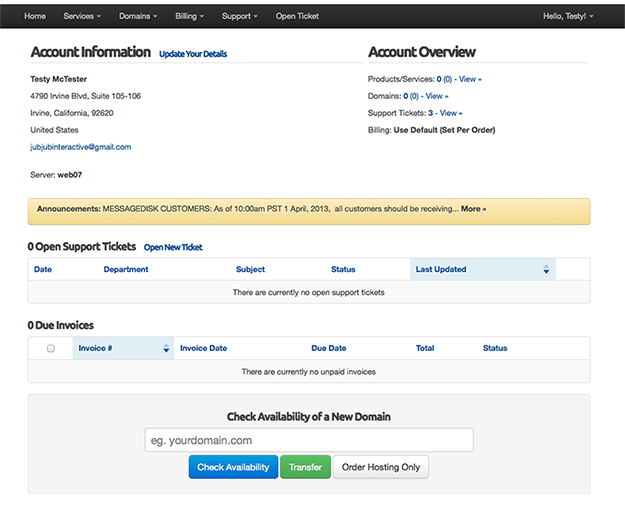Viewport: 625px width, 506px height.
Task: Expand the Domains dropdown menu
Action: point(138,16)
